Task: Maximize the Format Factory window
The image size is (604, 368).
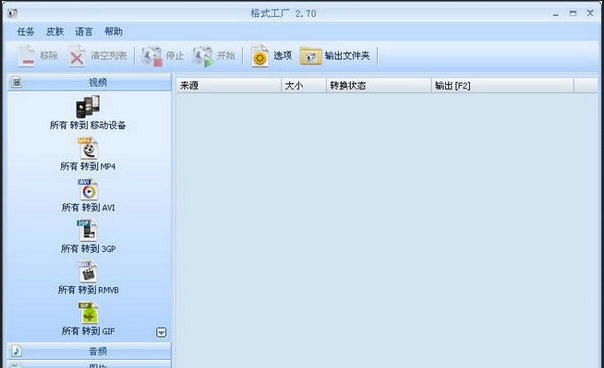Action: click(x=573, y=13)
